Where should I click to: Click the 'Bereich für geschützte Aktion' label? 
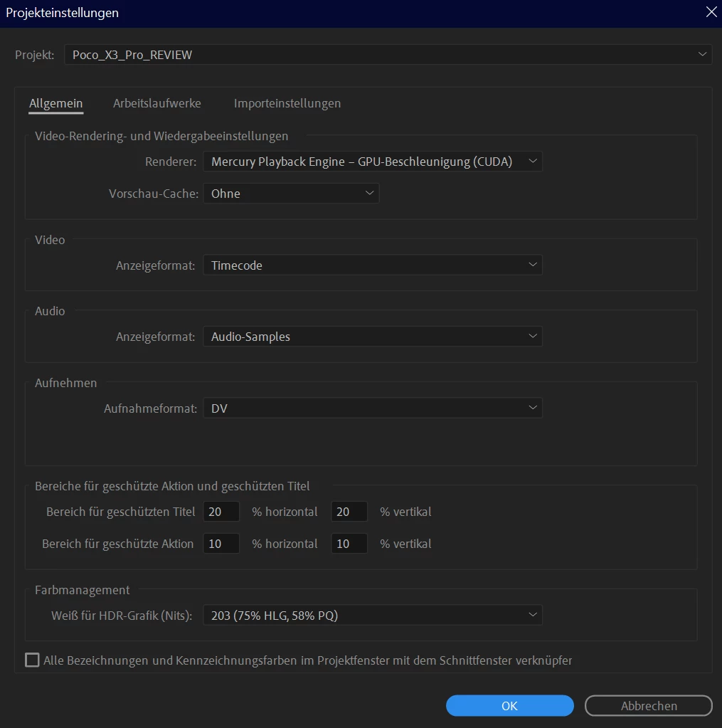pos(118,544)
